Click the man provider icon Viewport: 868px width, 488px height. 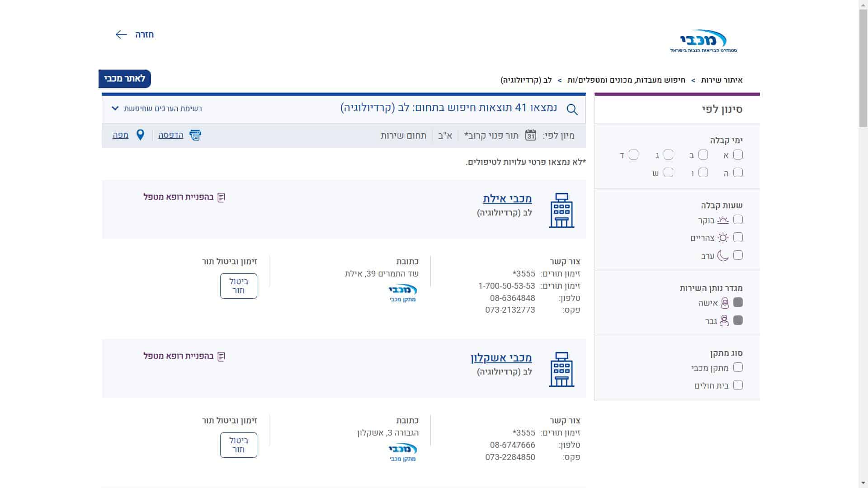pos(724,321)
